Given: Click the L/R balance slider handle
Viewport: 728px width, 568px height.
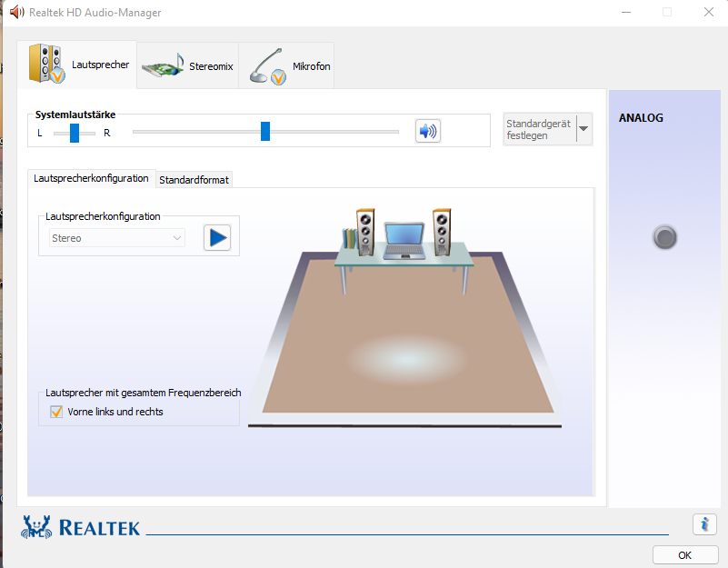Looking at the screenshot, I should (75, 133).
